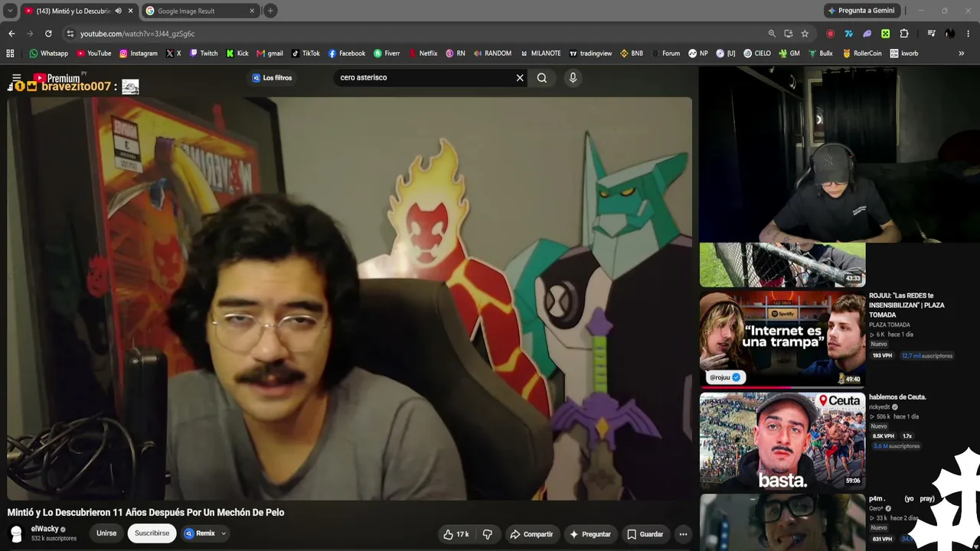The image size is (980, 551).
Task: Open the YouTube guide hamburger menu
Action: 16,78
